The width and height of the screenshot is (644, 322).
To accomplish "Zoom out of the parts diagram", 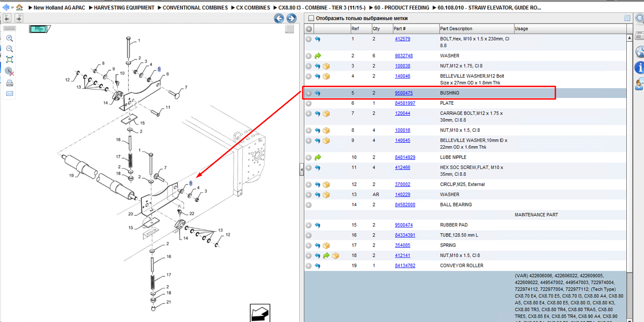I will [9, 49].
